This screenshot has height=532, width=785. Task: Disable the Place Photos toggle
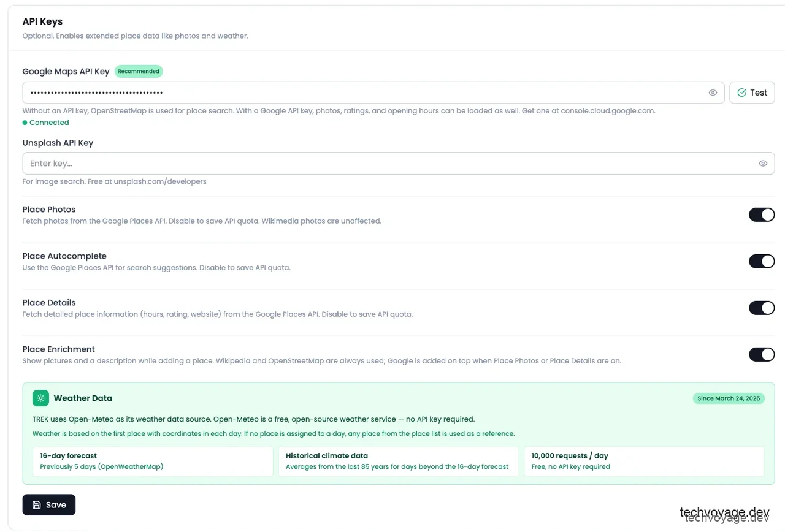(762, 215)
